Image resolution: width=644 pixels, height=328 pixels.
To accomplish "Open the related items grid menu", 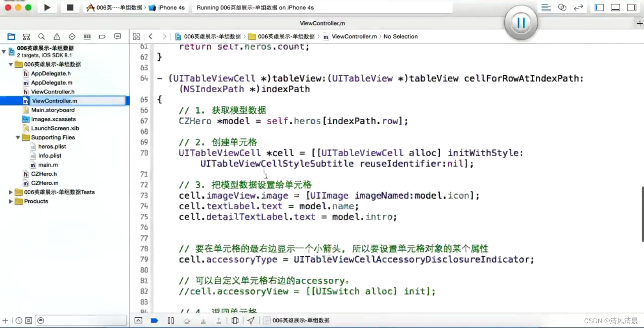I will (x=136, y=37).
